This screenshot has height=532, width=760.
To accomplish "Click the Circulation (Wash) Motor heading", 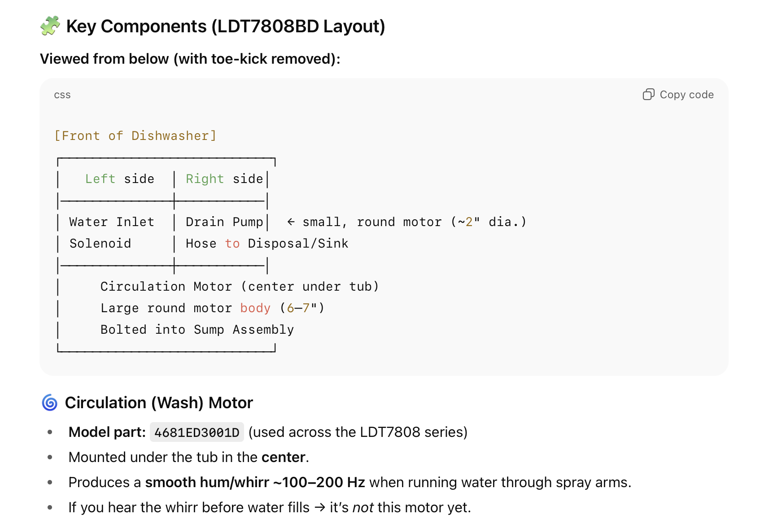I will 159,403.
